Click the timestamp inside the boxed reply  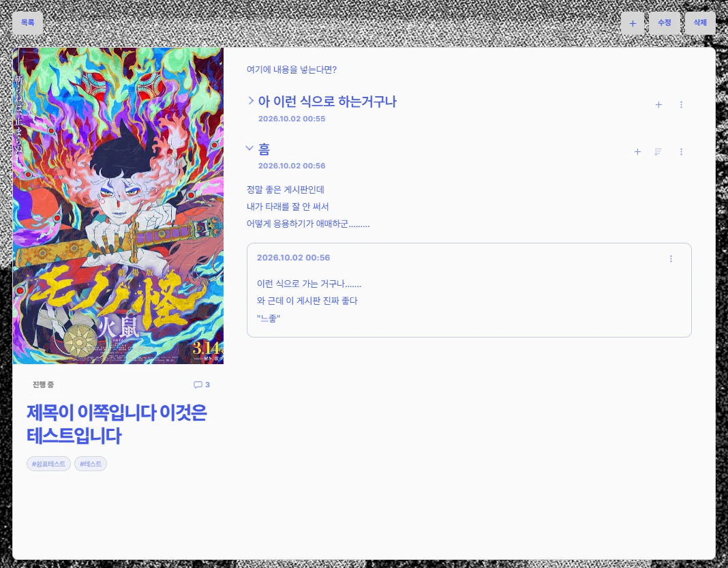click(293, 258)
